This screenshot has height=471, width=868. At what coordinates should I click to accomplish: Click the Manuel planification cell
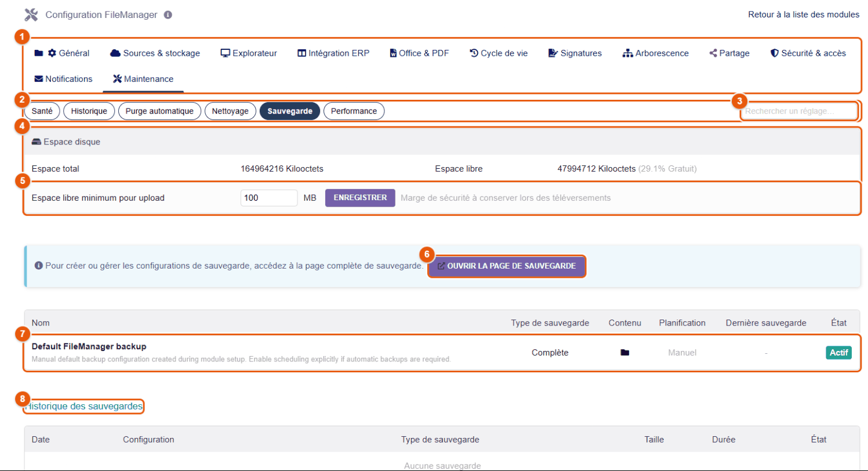682,352
